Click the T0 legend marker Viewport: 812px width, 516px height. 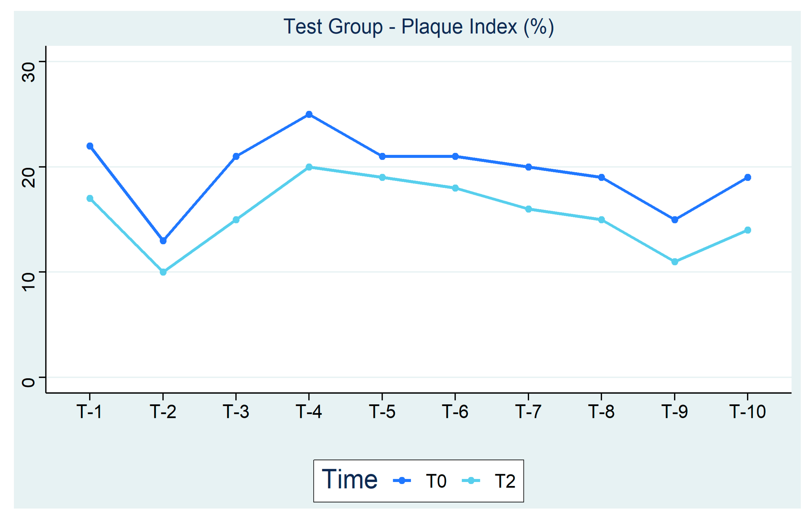point(402,481)
